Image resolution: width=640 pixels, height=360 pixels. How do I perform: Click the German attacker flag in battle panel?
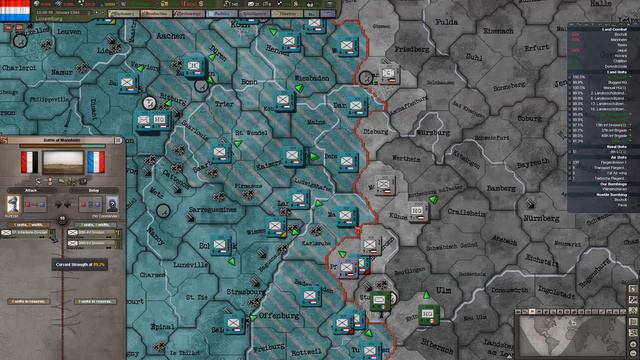[30, 162]
